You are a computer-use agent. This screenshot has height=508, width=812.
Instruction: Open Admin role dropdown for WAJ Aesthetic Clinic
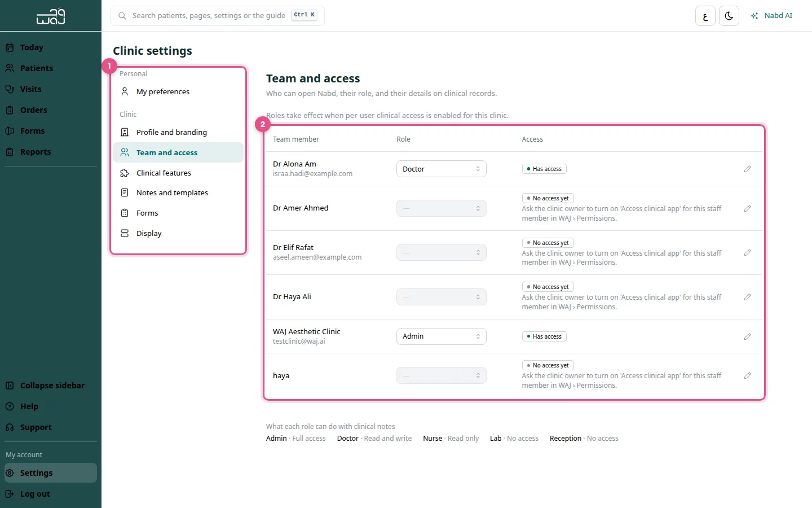(x=442, y=336)
